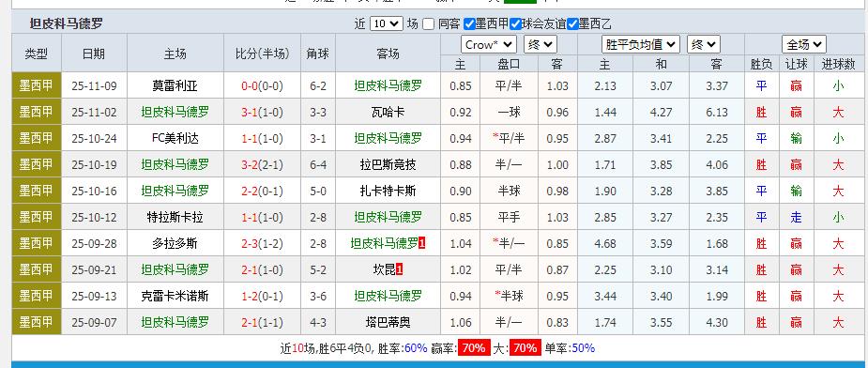
Task: Click the 让球 column header
Action: [796, 64]
